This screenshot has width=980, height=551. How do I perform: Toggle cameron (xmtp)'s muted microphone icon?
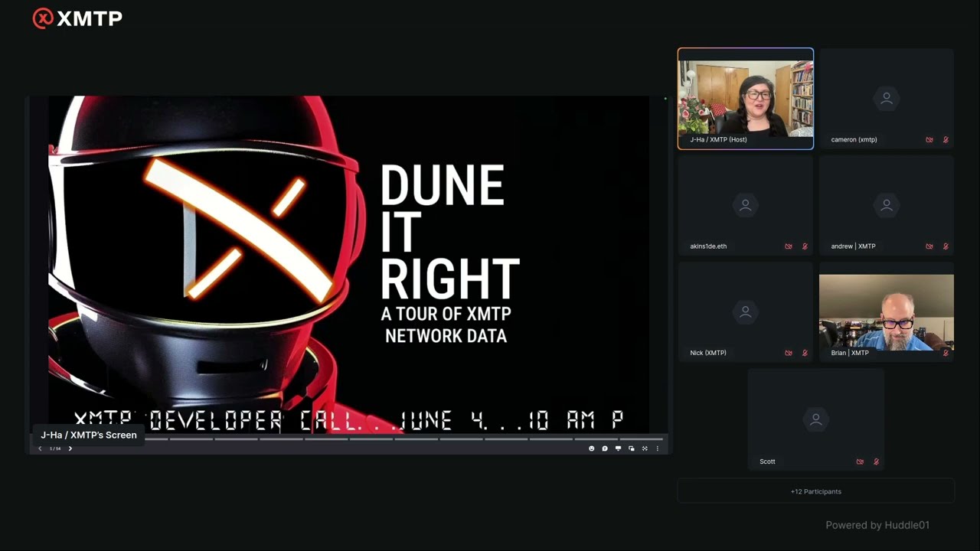click(x=946, y=140)
